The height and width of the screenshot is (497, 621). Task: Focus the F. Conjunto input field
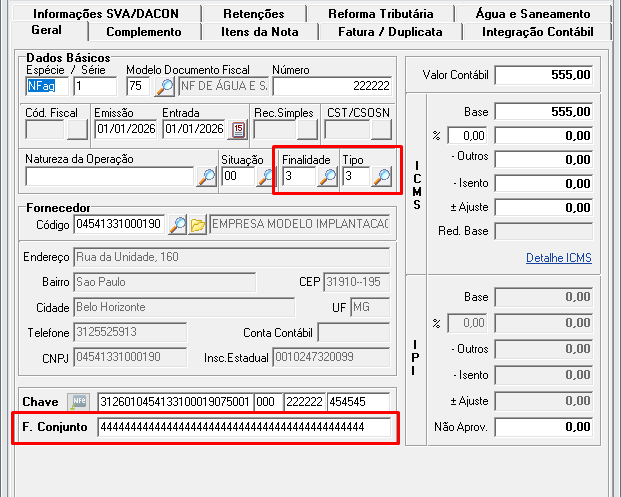pyautogui.click(x=244, y=427)
